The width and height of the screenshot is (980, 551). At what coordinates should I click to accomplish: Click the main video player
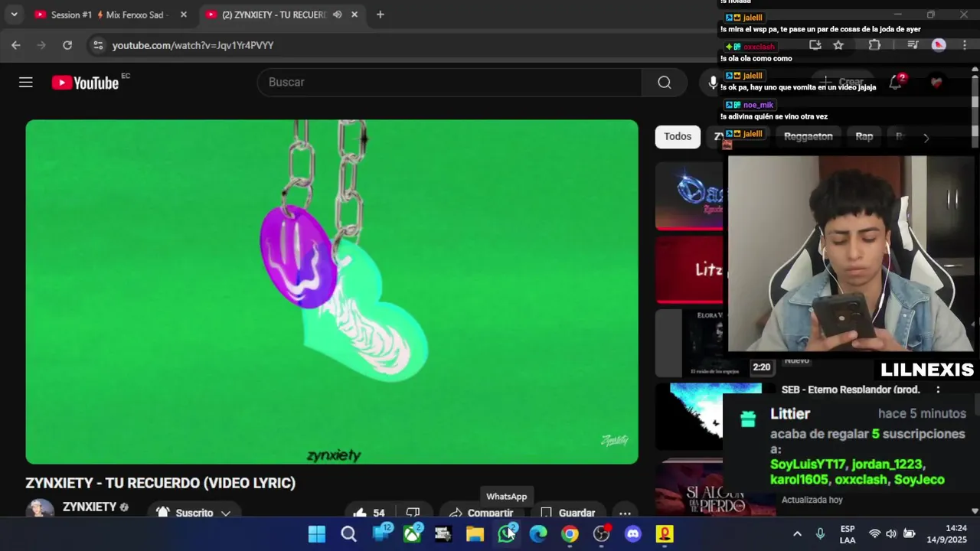(x=332, y=292)
